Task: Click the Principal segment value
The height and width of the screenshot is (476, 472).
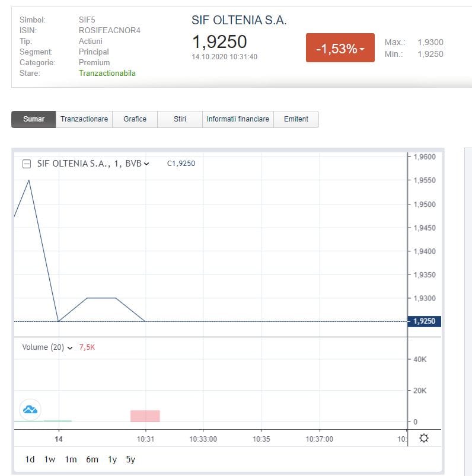Action: pos(94,52)
